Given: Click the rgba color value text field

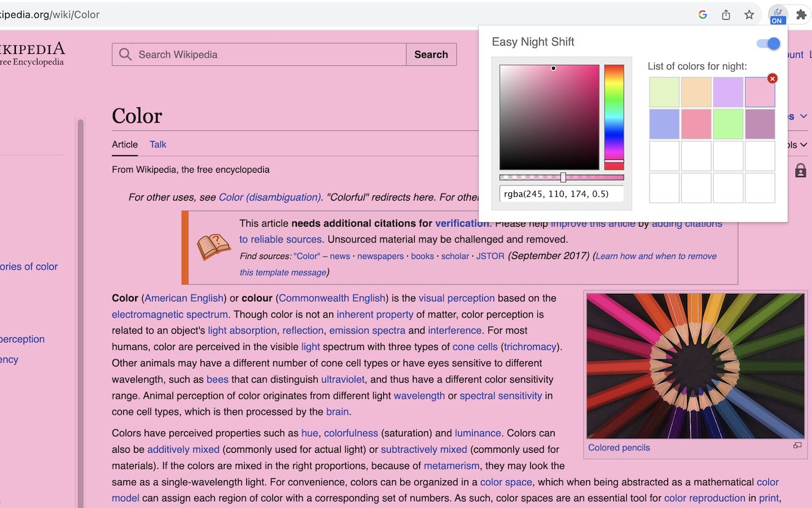Looking at the screenshot, I should point(561,194).
